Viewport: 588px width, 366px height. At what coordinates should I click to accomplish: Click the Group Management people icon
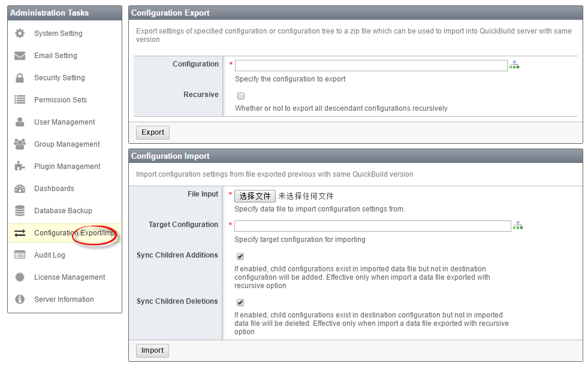coord(20,144)
